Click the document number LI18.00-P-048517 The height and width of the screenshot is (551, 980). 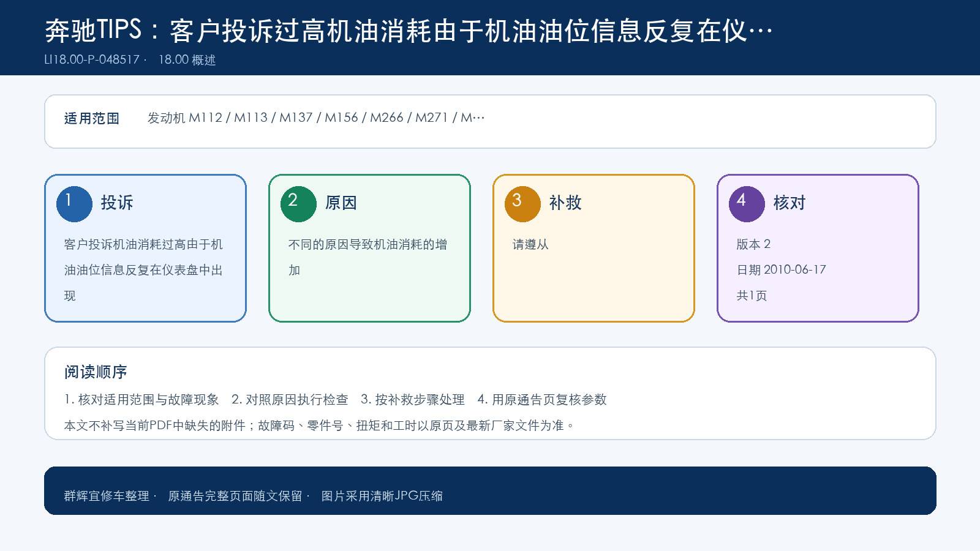click(92, 59)
